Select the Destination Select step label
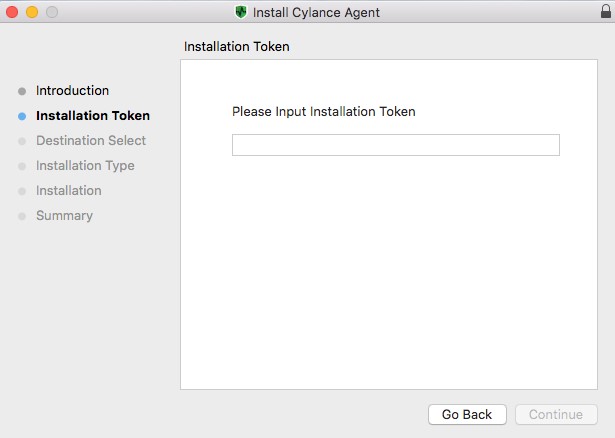615x438 pixels. coord(90,141)
